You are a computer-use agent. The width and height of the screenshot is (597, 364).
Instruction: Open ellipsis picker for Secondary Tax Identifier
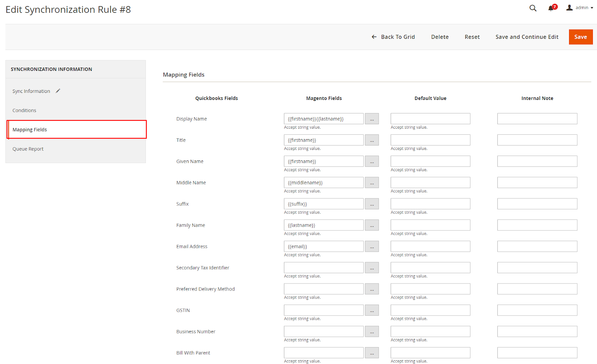372,268
